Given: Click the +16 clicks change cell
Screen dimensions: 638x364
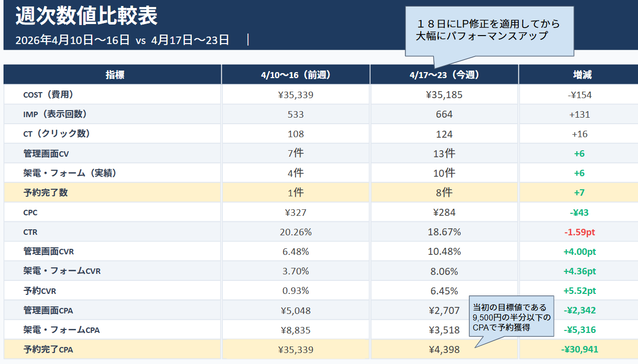Looking at the screenshot, I should click(x=579, y=134).
